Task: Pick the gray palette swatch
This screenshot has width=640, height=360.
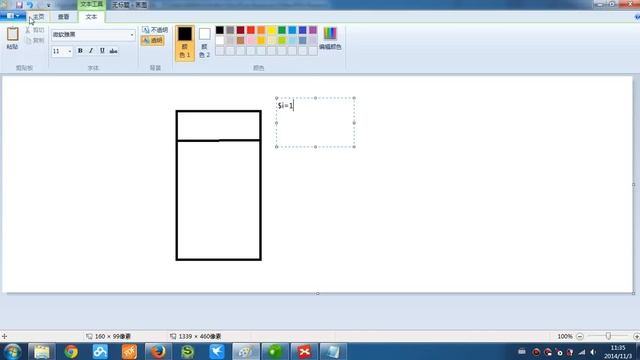Action: pos(230,30)
